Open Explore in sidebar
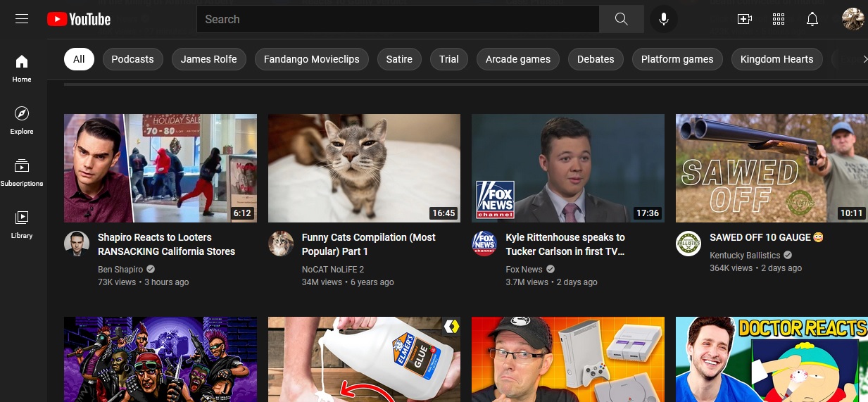The height and width of the screenshot is (402, 868). tap(22, 120)
